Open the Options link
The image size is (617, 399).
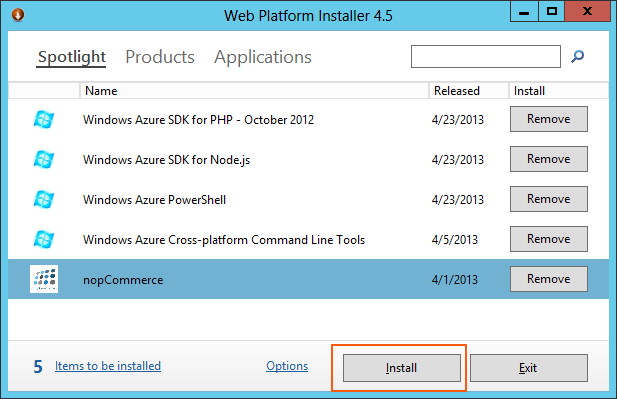287,366
